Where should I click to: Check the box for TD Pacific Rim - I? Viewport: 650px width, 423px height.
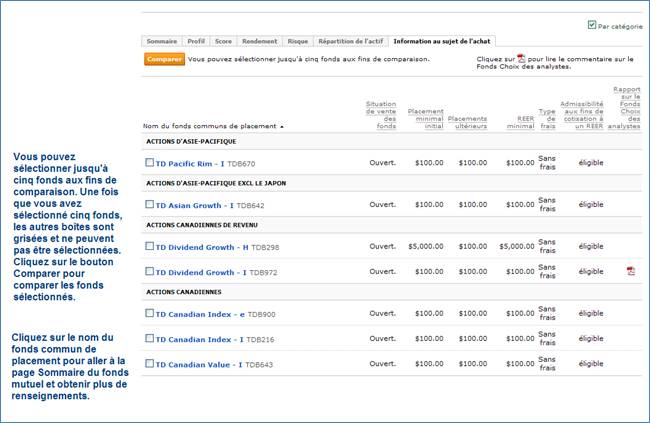[x=150, y=162]
